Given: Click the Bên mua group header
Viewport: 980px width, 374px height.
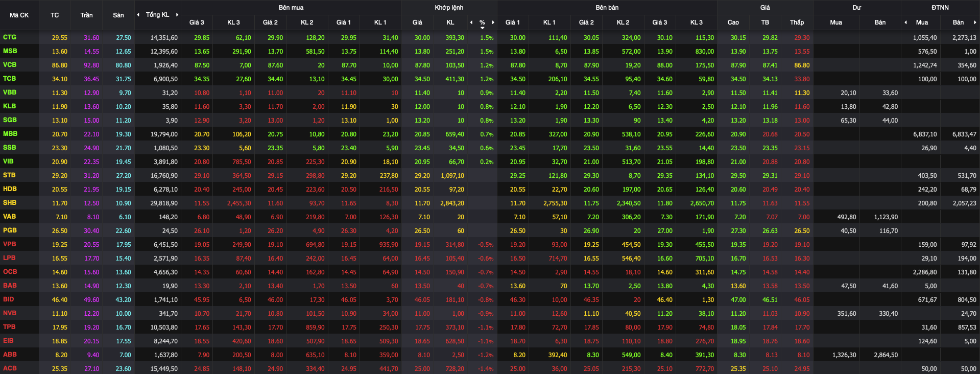Looking at the screenshot, I should [x=291, y=8].
